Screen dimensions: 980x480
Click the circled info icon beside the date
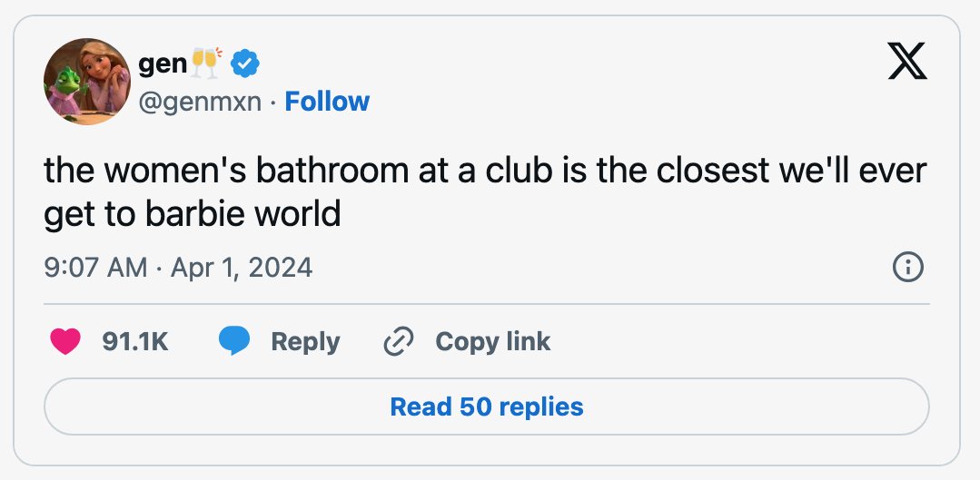[907, 268]
